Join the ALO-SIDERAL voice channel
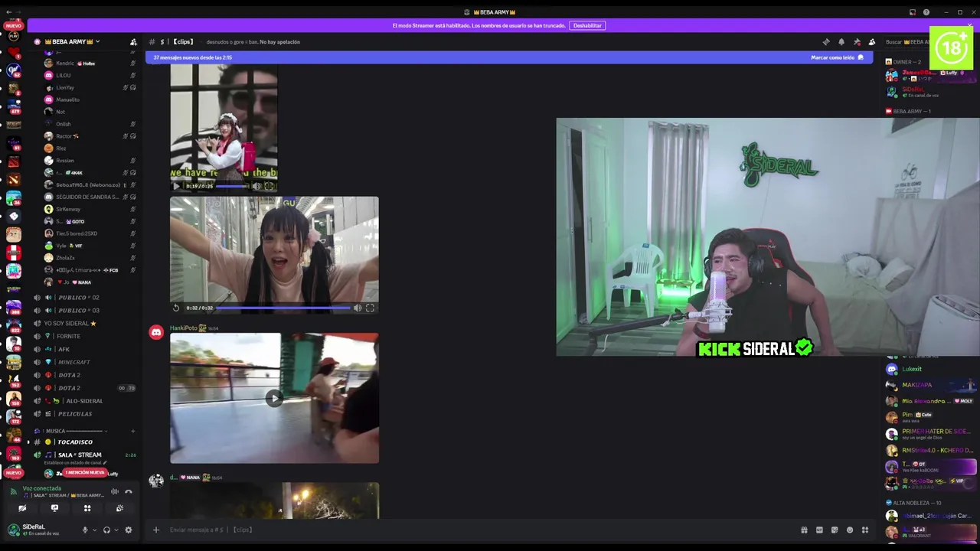980x551 pixels. 84,401
